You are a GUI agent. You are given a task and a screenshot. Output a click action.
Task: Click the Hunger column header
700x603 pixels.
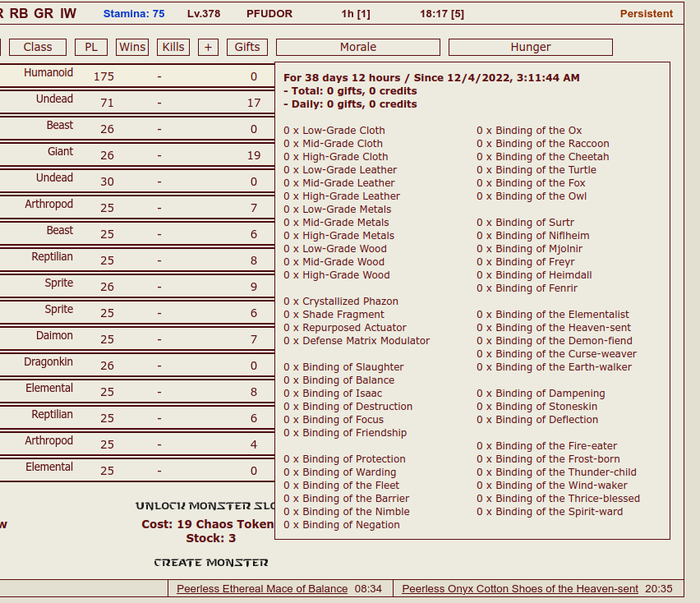click(531, 47)
